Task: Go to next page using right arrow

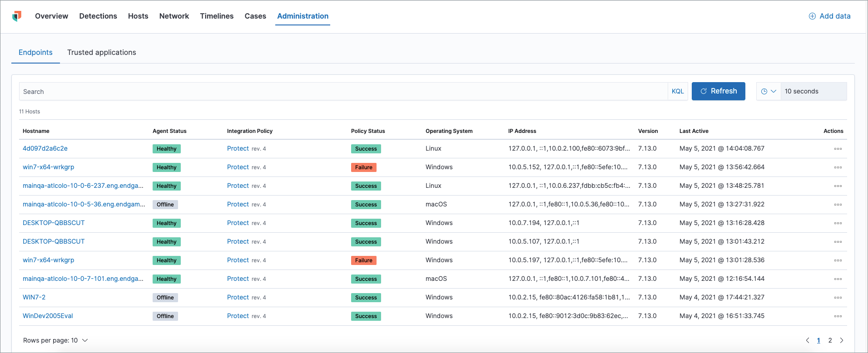Action: click(x=842, y=340)
